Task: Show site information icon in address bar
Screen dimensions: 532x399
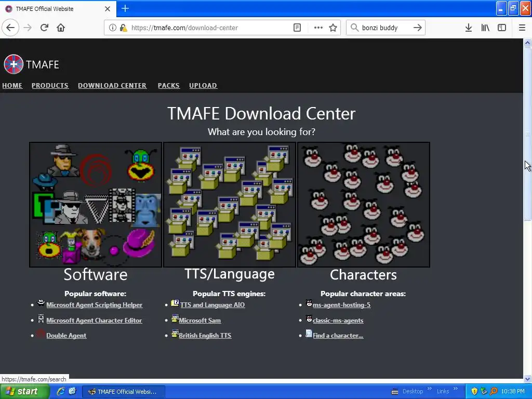Action: point(113,28)
